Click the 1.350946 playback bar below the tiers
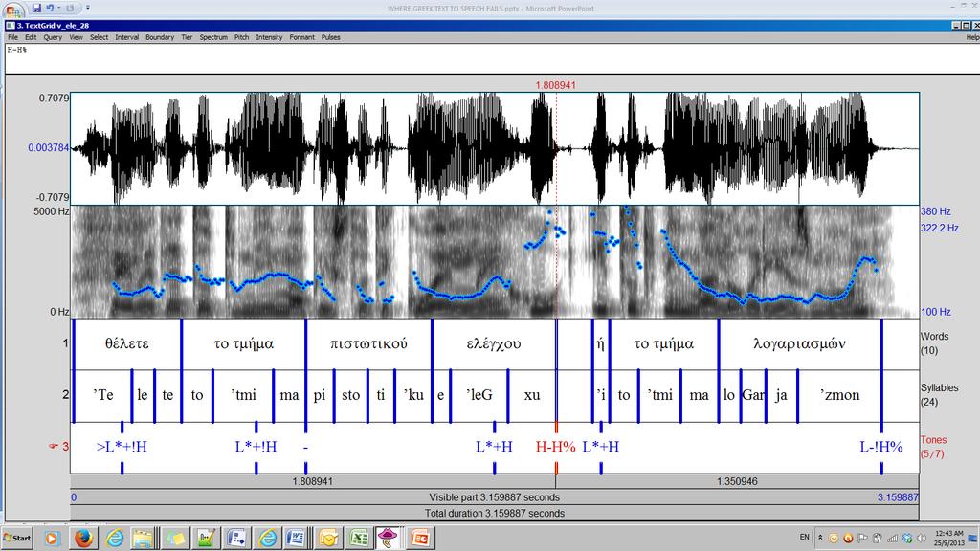Image resolution: width=980 pixels, height=551 pixels. click(x=737, y=482)
